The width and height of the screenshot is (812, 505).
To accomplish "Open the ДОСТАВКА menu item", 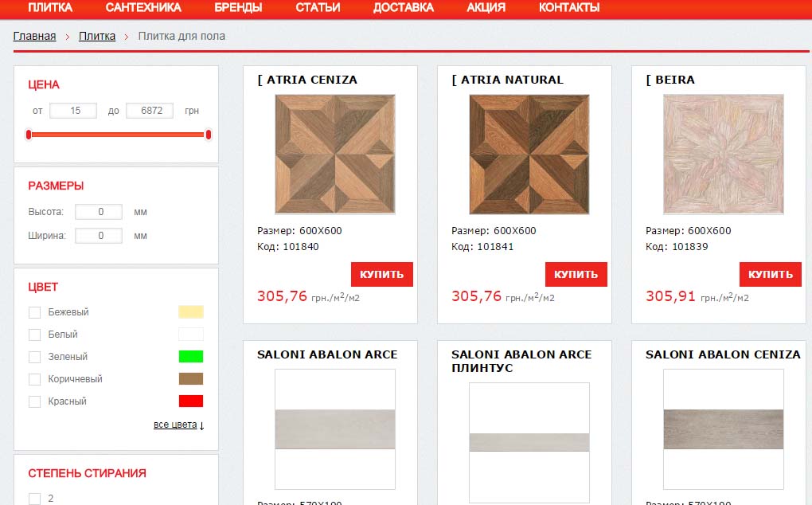I will 404,8.
